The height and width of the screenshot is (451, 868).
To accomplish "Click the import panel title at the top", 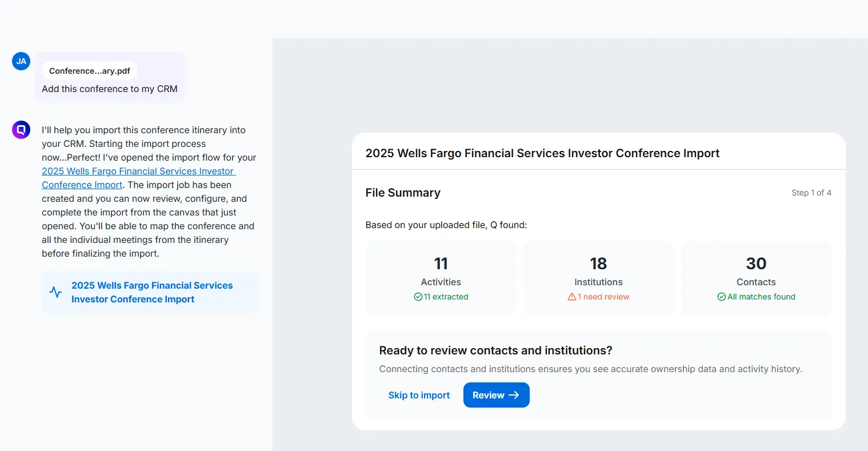I will click(542, 153).
